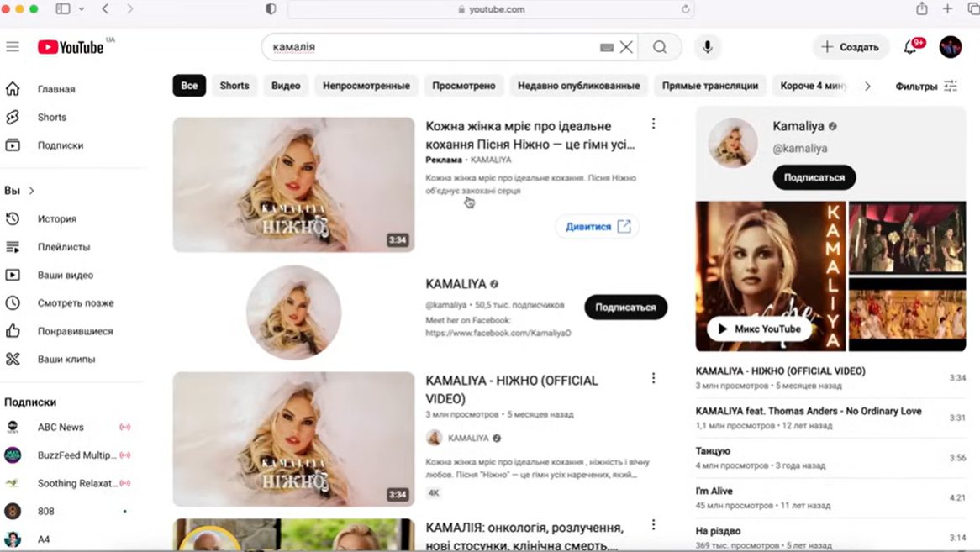
Task: Expand the "Вы" section chevron
Action: click(x=32, y=191)
